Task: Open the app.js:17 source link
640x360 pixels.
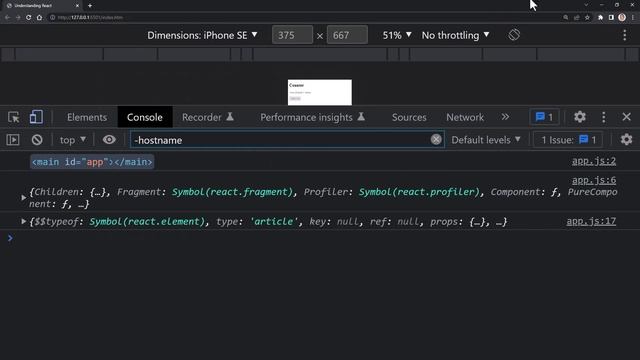Action: pos(591,221)
